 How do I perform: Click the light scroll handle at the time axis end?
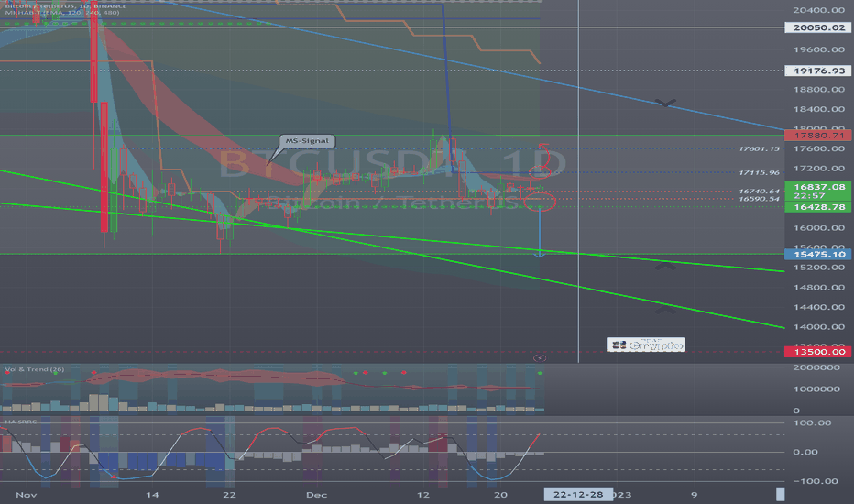(x=781, y=494)
